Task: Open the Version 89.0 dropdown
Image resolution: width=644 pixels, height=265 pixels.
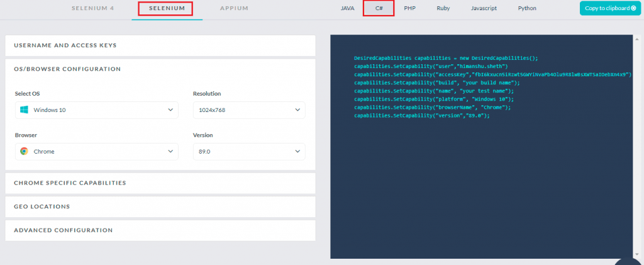Action: [248, 152]
